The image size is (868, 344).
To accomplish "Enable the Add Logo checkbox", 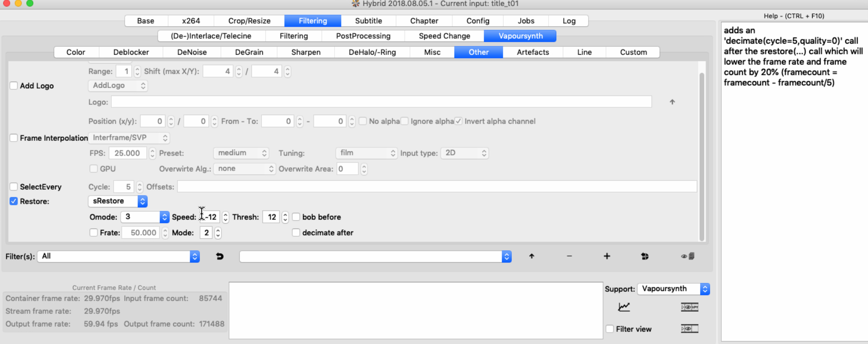I will pos(14,86).
